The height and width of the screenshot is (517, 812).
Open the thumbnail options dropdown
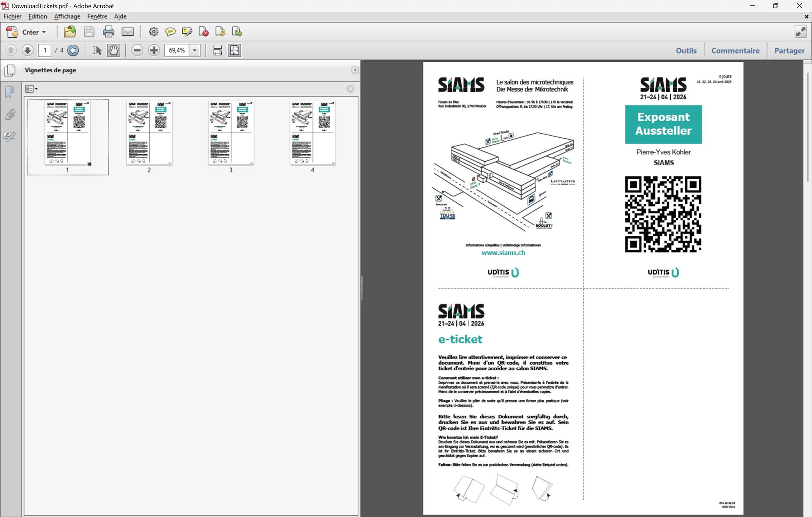pyautogui.click(x=31, y=89)
